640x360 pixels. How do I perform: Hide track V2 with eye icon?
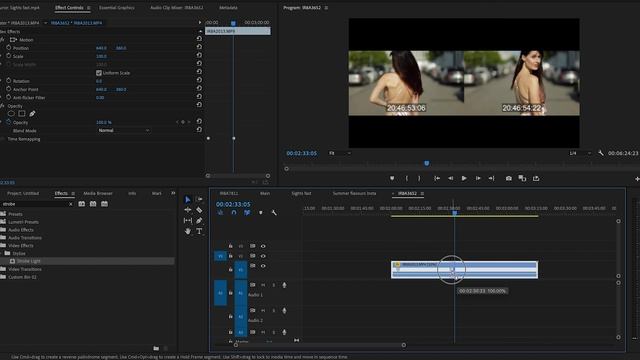pos(263,256)
